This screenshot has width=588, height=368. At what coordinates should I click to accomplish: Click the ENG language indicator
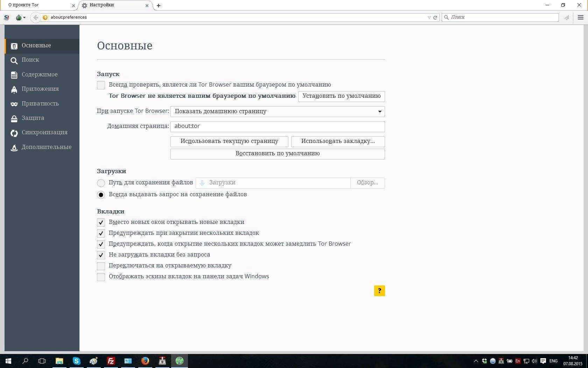553,361
